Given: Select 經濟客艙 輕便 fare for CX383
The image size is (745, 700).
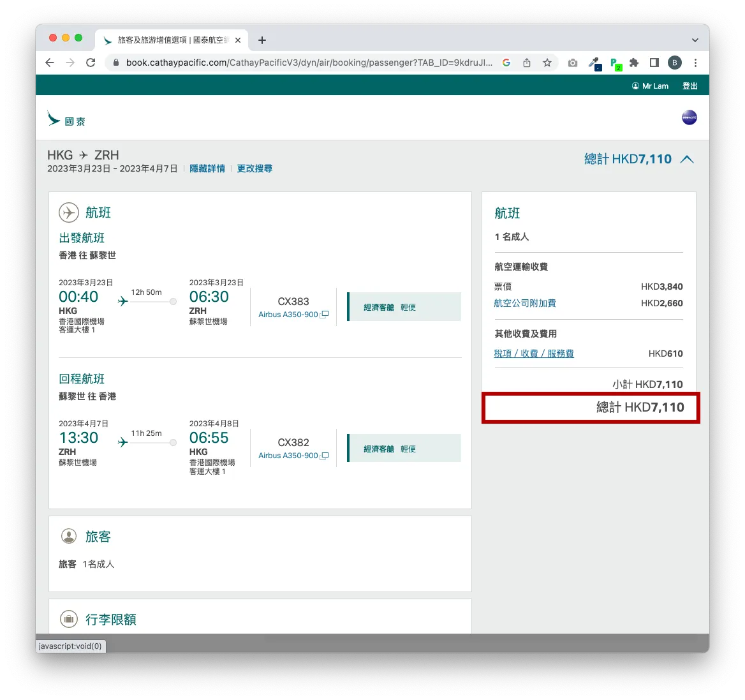Looking at the screenshot, I should tap(404, 307).
